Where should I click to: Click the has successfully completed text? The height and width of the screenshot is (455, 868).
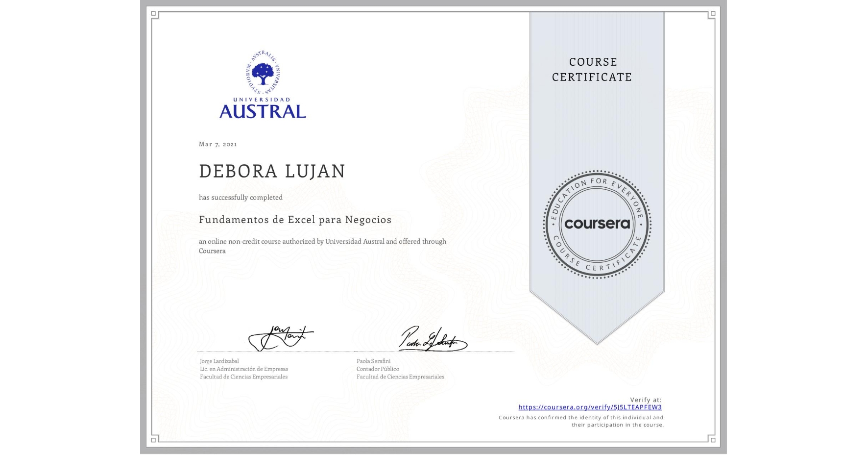241,197
